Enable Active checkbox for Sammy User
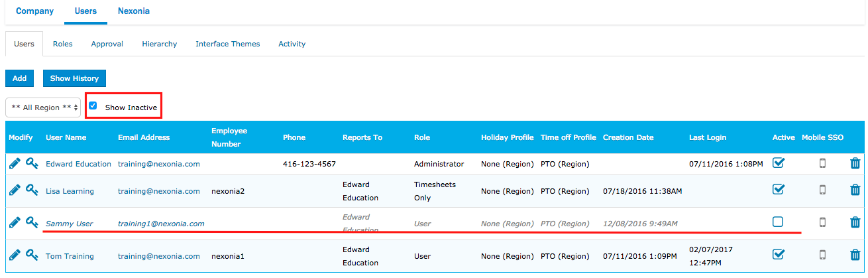Image resolution: width=868 pixels, height=278 pixels. [x=778, y=222]
